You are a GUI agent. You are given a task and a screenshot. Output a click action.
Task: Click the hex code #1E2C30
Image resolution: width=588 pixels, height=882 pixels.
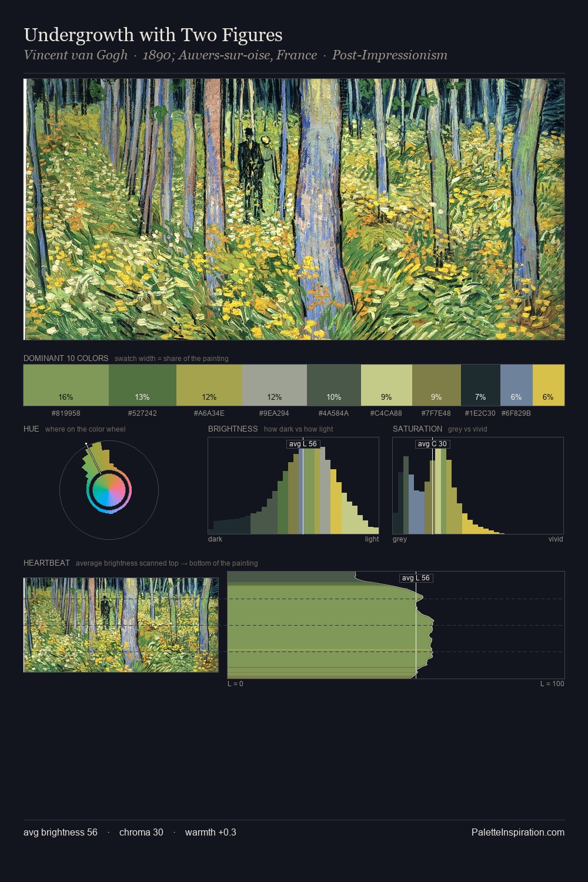coord(480,413)
